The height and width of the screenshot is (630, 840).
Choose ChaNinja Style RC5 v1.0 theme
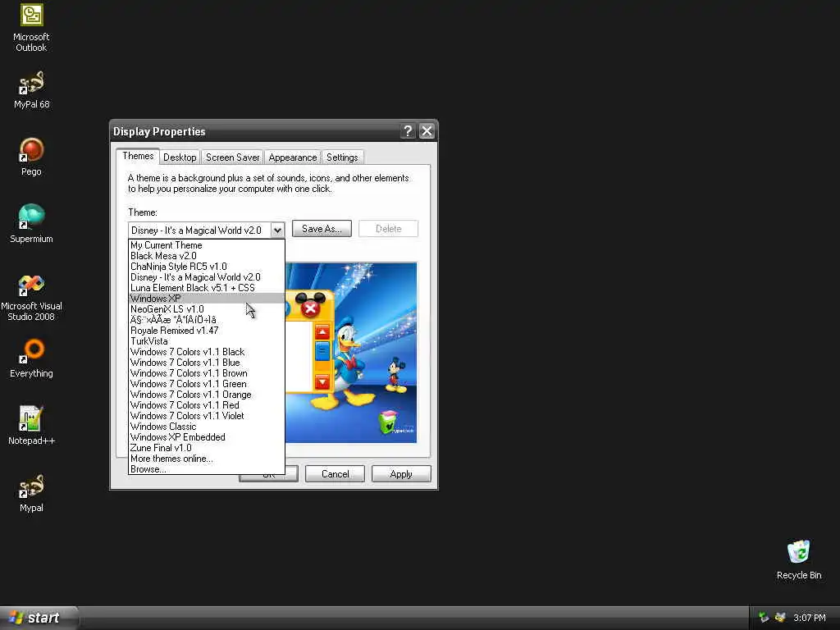tap(206, 267)
